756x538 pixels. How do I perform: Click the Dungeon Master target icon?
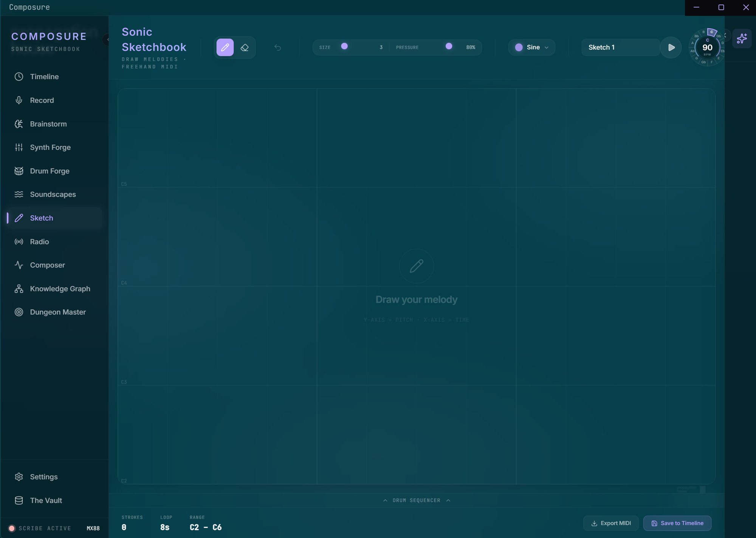coord(19,312)
